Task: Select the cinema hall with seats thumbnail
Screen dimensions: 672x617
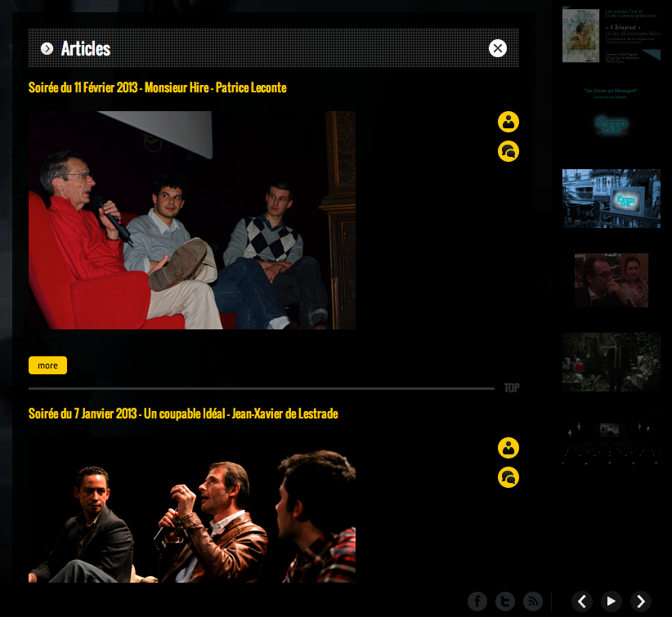Action: pos(611,442)
